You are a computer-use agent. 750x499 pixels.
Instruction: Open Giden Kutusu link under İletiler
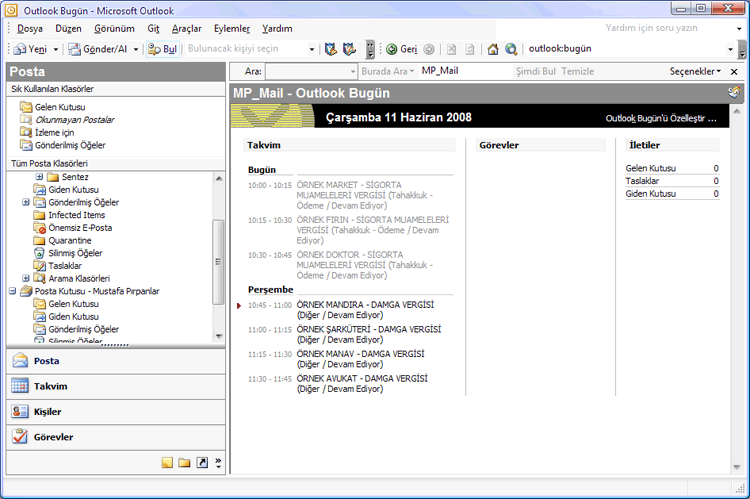[x=651, y=194]
